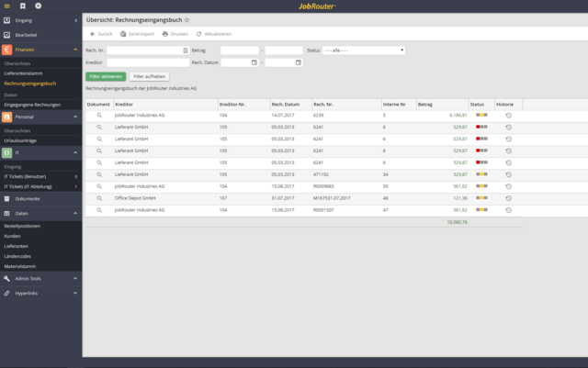Open Lieferantenstamm in the sidebar
This screenshot has width=588, height=368.
point(23,73)
